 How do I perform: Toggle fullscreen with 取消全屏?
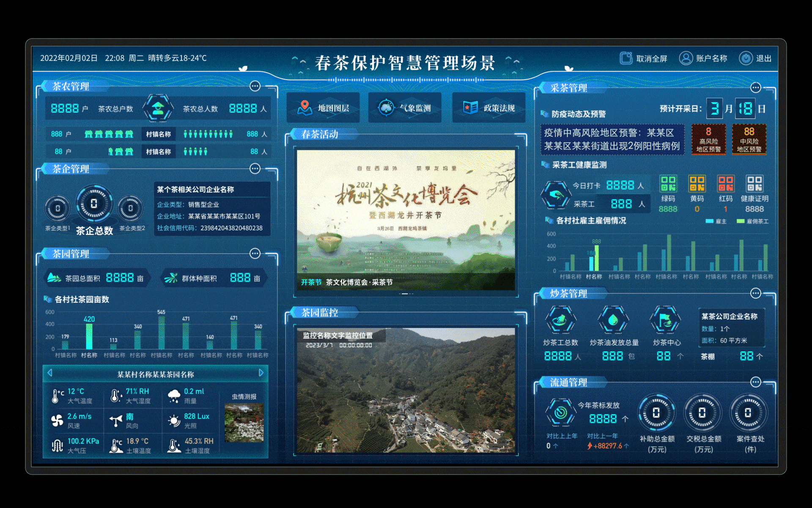(644, 58)
